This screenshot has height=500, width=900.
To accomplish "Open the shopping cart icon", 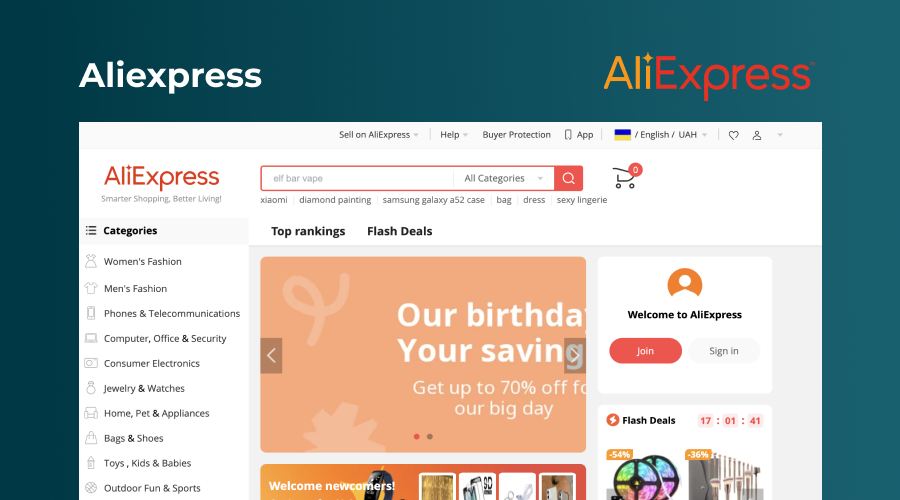I will click(x=624, y=178).
